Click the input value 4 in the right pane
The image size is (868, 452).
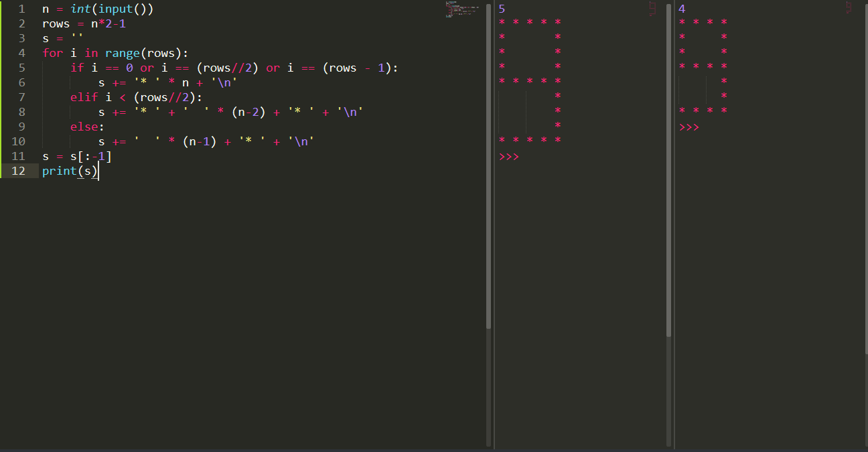(682, 9)
